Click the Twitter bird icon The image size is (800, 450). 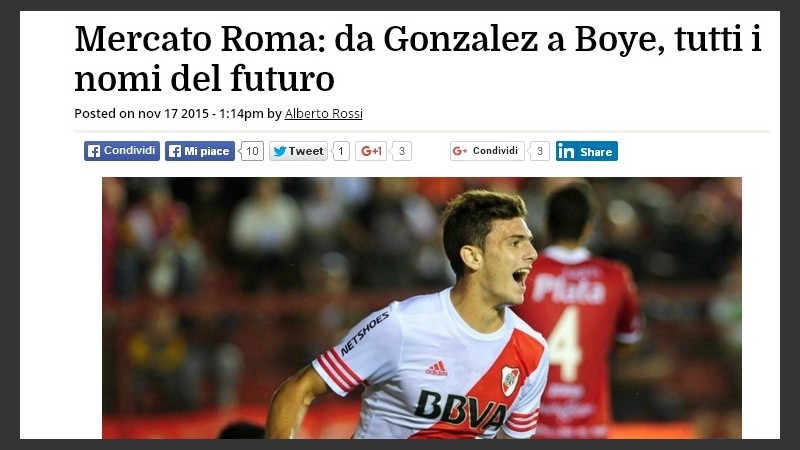[280, 152]
